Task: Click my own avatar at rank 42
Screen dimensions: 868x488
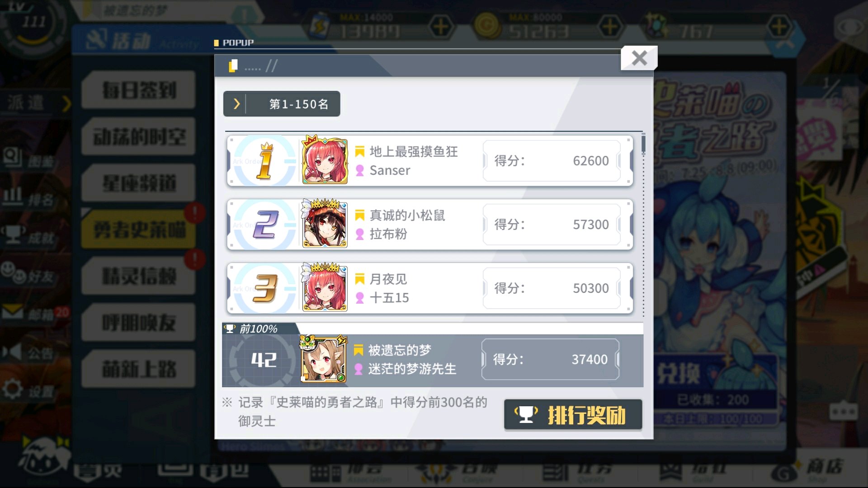Action: (x=324, y=360)
